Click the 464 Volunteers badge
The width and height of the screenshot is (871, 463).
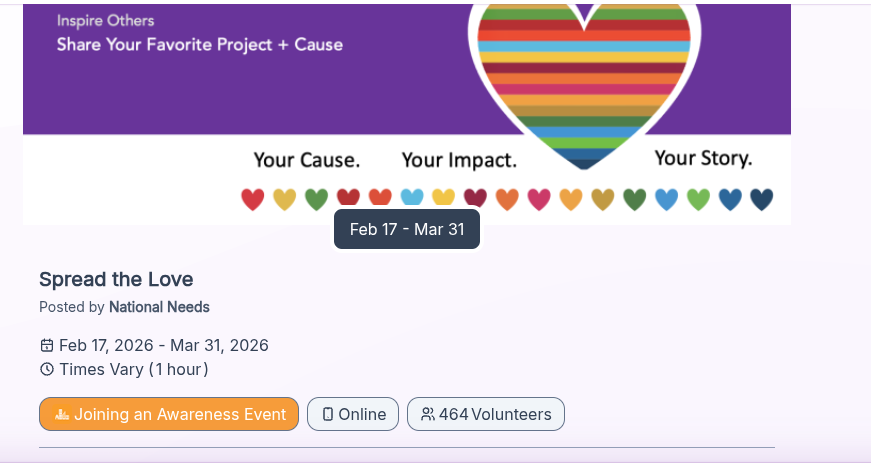(x=486, y=414)
